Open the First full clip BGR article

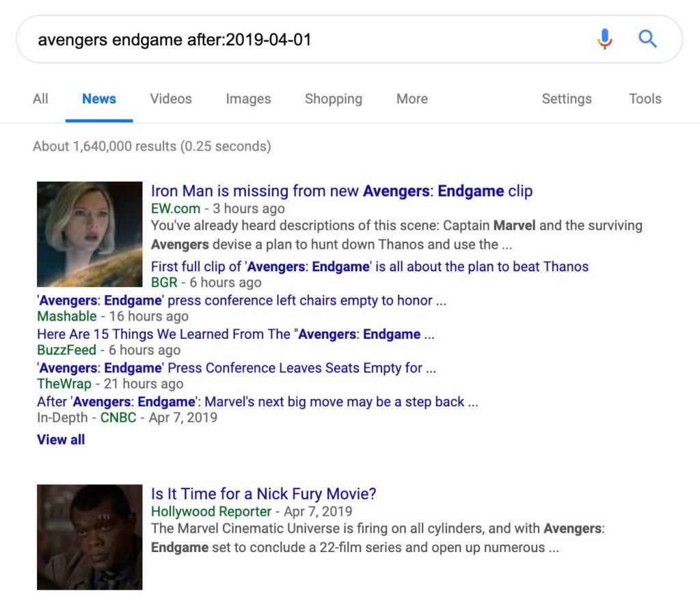click(x=370, y=266)
